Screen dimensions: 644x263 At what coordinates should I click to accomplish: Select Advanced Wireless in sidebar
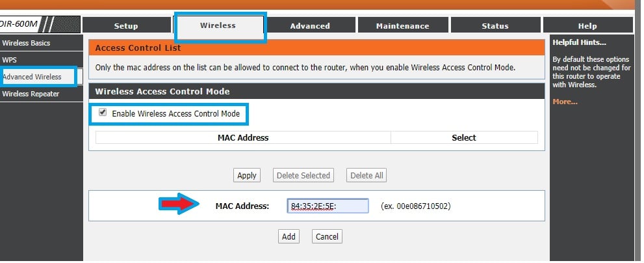click(32, 77)
